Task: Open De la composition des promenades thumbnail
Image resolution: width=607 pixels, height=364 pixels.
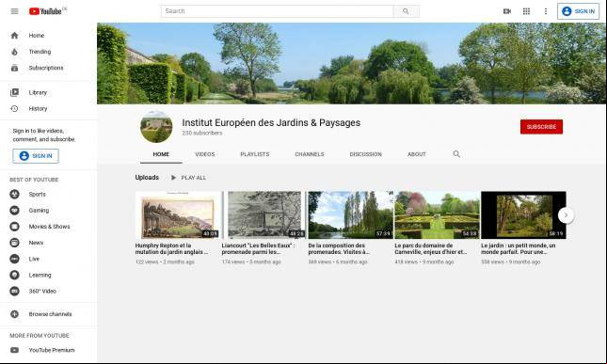Action: click(351, 214)
